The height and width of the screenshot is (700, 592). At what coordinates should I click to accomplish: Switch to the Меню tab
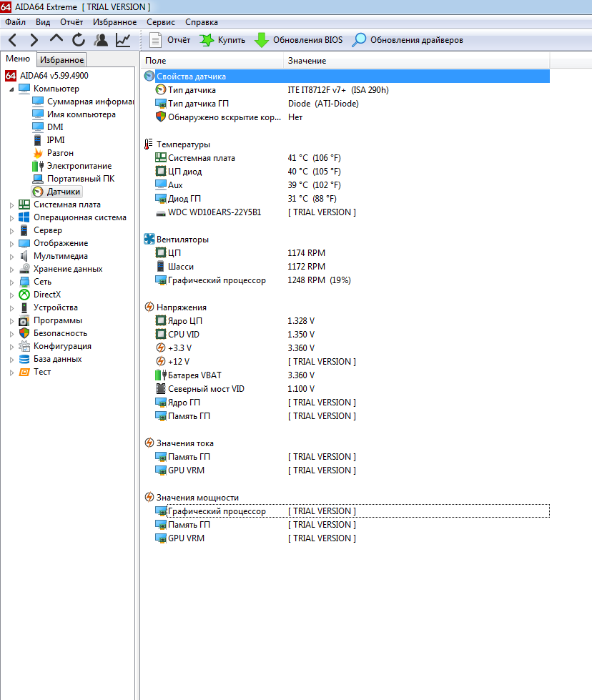(x=18, y=59)
